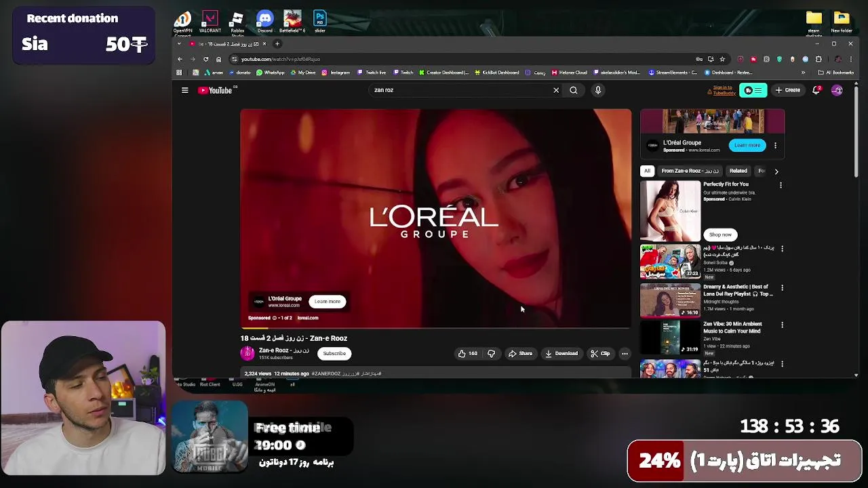Image resolution: width=868 pixels, height=488 pixels.
Task: Open the My Drive bookmark
Action: click(x=303, y=73)
